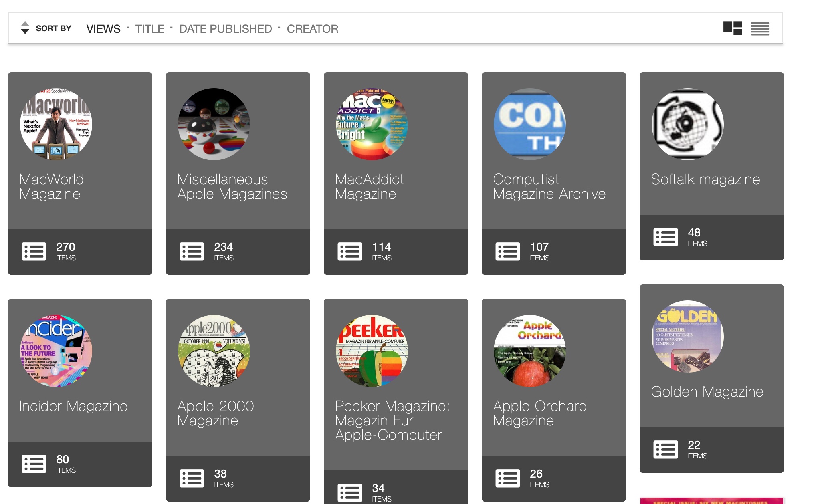Sort collections by Creator
This screenshot has height=504, width=824.
pos(312,29)
